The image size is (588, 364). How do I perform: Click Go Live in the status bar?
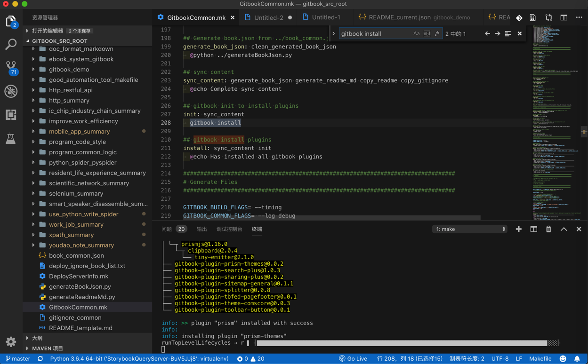[353, 359]
